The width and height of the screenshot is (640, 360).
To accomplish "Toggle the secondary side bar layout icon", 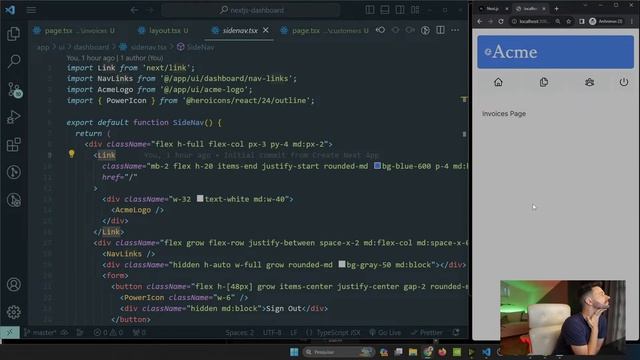I will pos(400,10).
